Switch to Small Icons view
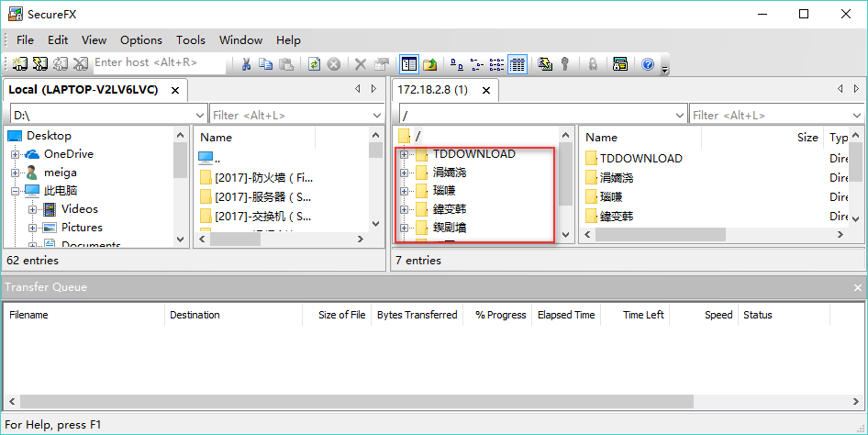This screenshot has height=435, width=868. pos(476,64)
